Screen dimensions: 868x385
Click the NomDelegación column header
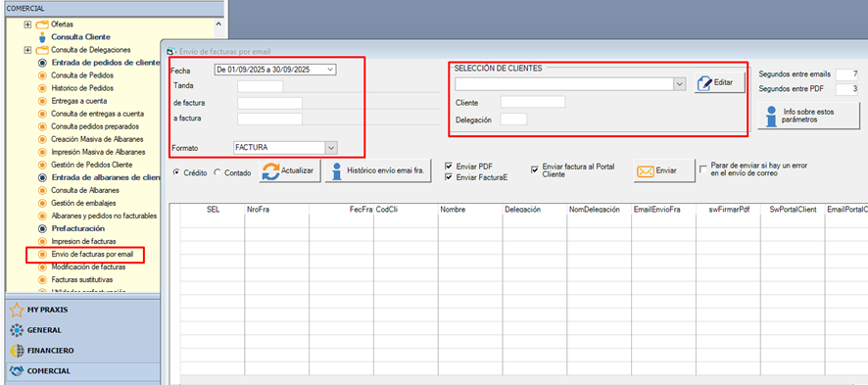(599, 210)
